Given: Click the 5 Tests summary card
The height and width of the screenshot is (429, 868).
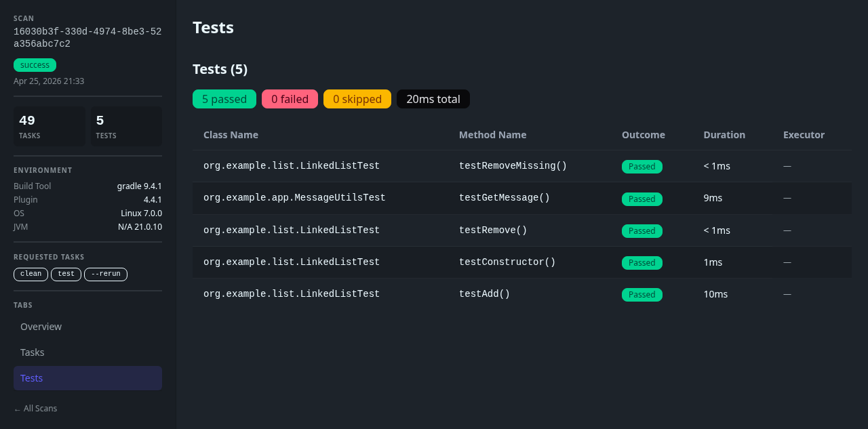Looking at the screenshot, I should point(126,126).
